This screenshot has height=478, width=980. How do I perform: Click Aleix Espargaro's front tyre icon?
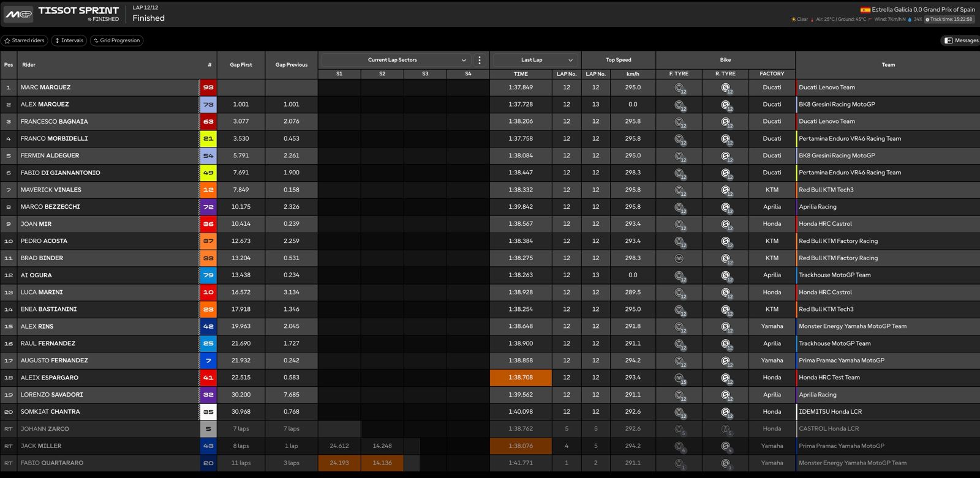click(x=679, y=378)
